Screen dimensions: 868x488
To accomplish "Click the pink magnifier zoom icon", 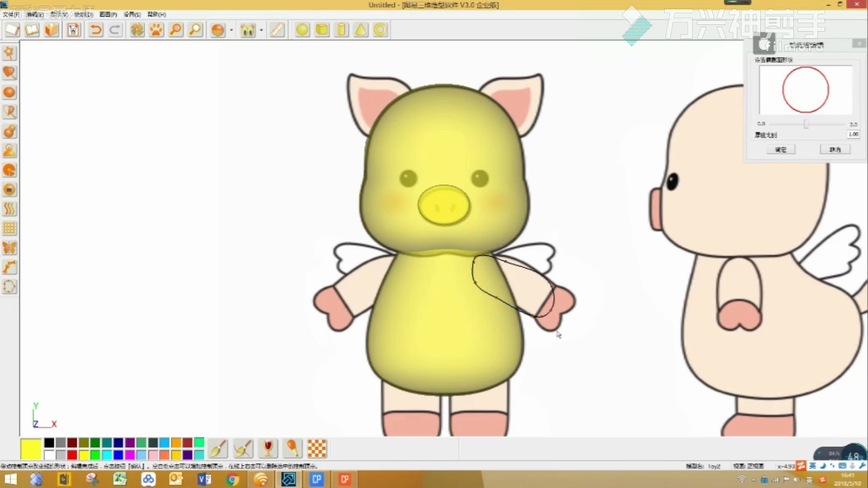I will pyautogui.click(x=176, y=30).
